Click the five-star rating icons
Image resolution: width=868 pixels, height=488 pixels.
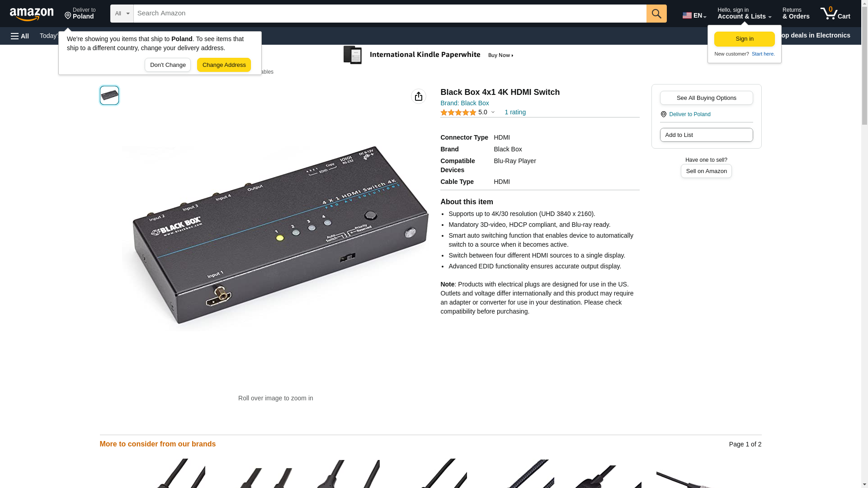(x=458, y=112)
